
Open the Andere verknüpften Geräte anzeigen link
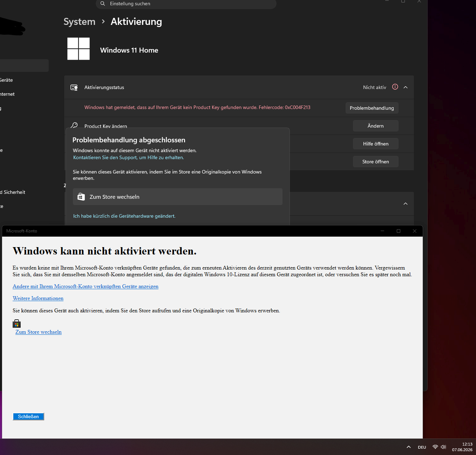[86, 286]
